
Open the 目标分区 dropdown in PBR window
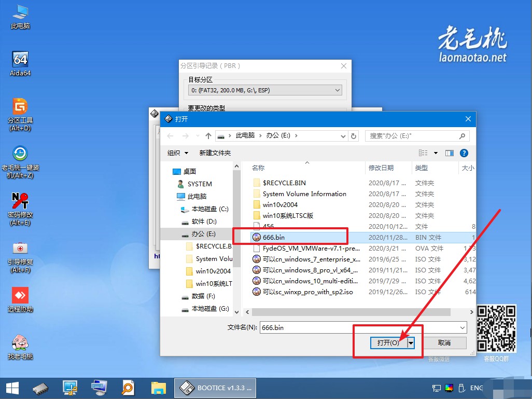coord(265,90)
